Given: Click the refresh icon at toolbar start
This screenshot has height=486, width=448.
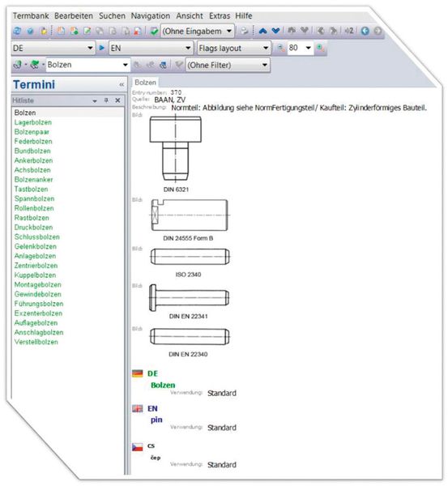Looking at the screenshot, I should (x=17, y=31).
